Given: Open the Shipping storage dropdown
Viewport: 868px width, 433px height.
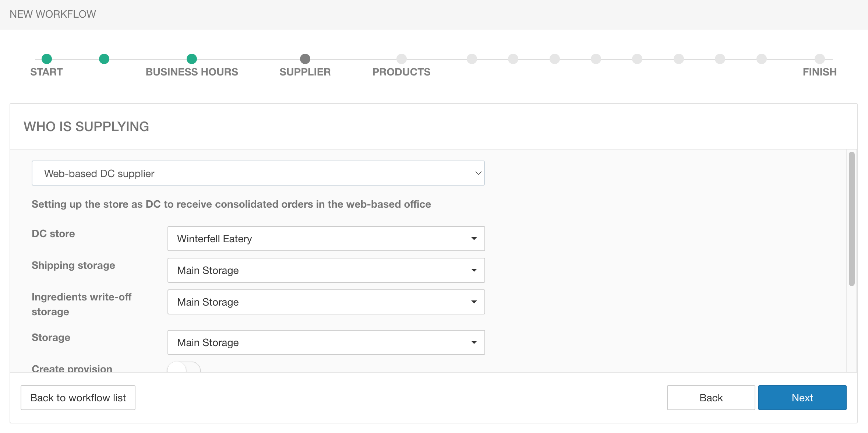Looking at the screenshot, I should pos(326,270).
